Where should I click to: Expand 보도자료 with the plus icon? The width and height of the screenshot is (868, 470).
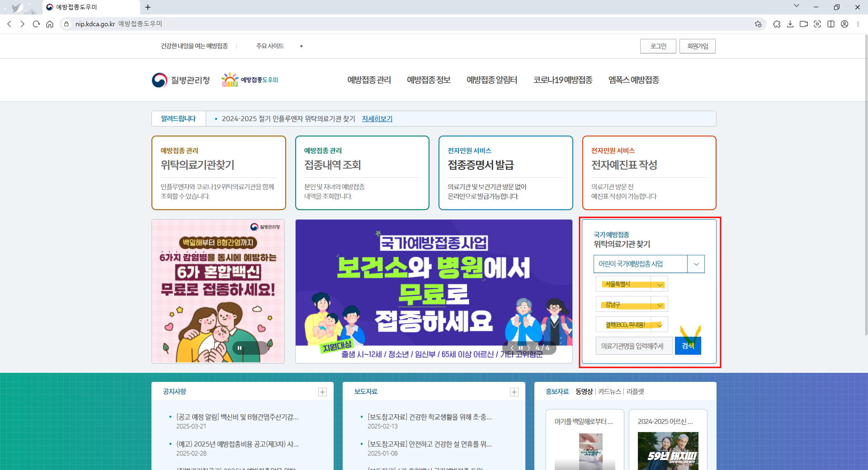[514, 392]
